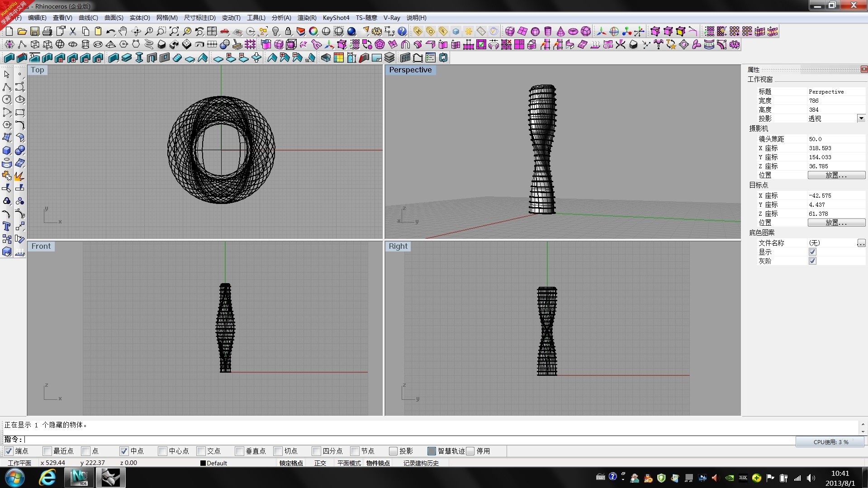Screen dimensions: 868x488
Task: Select the Text object tool in sidebar
Action: [x=7, y=226]
